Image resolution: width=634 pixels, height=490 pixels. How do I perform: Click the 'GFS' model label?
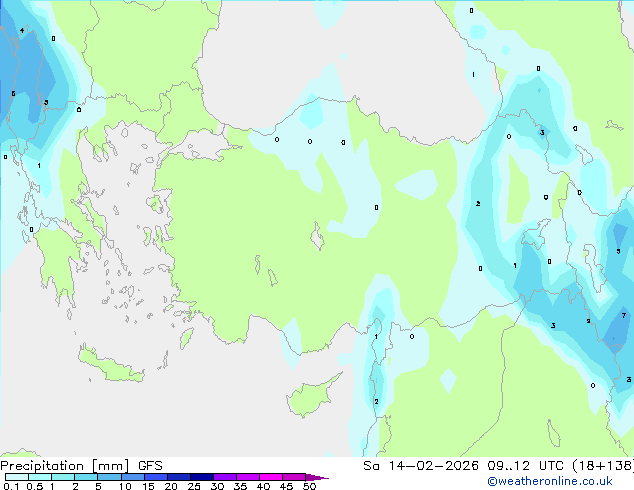[150, 466]
